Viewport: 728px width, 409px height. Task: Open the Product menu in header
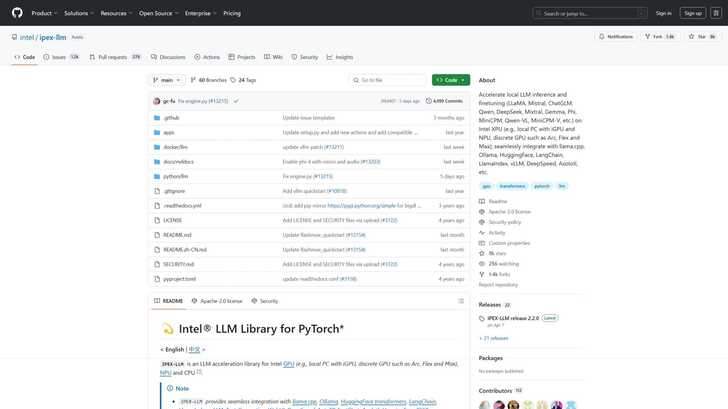(x=43, y=13)
